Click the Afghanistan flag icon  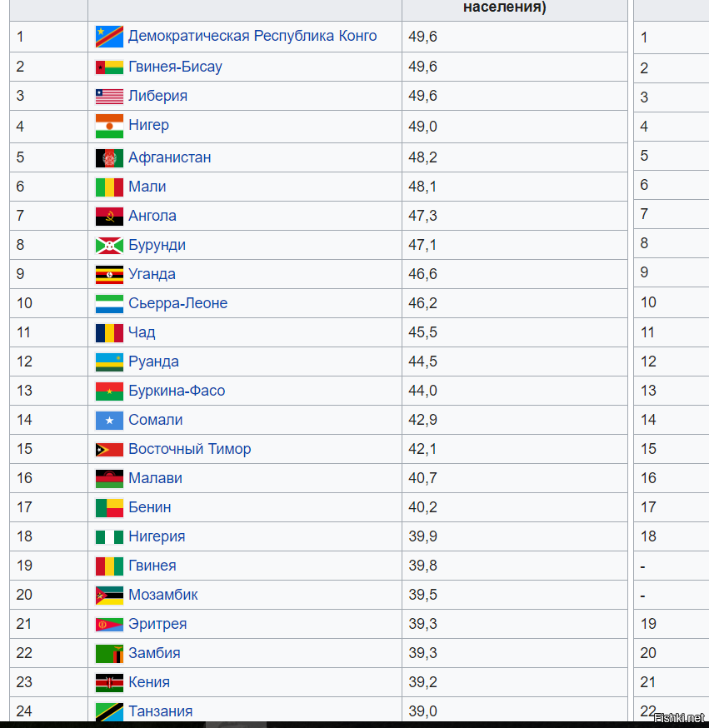click(x=109, y=158)
